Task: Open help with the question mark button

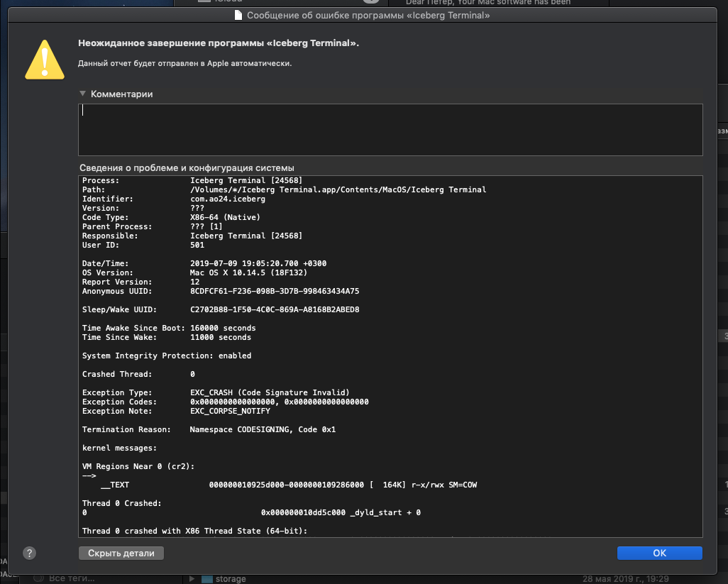Action: tap(29, 553)
